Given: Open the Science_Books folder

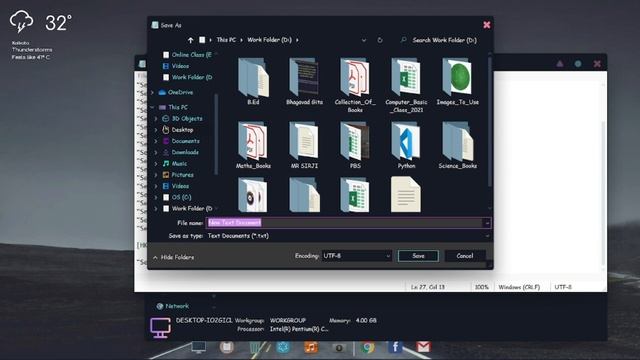Looking at the screenshot, I should click(457, 145).
